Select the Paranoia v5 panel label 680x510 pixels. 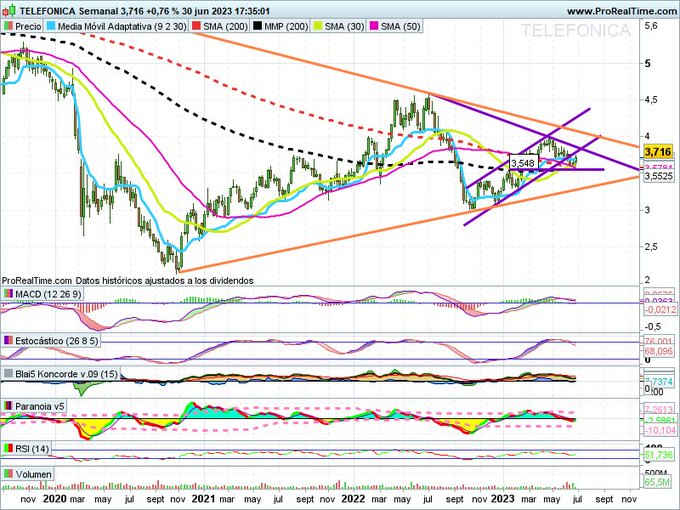[40, 406]
